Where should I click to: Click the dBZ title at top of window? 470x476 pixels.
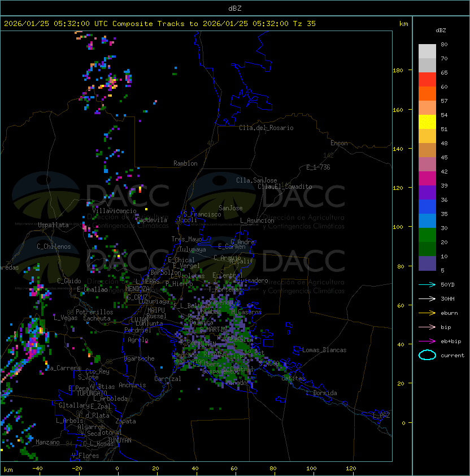coord(235,8)
